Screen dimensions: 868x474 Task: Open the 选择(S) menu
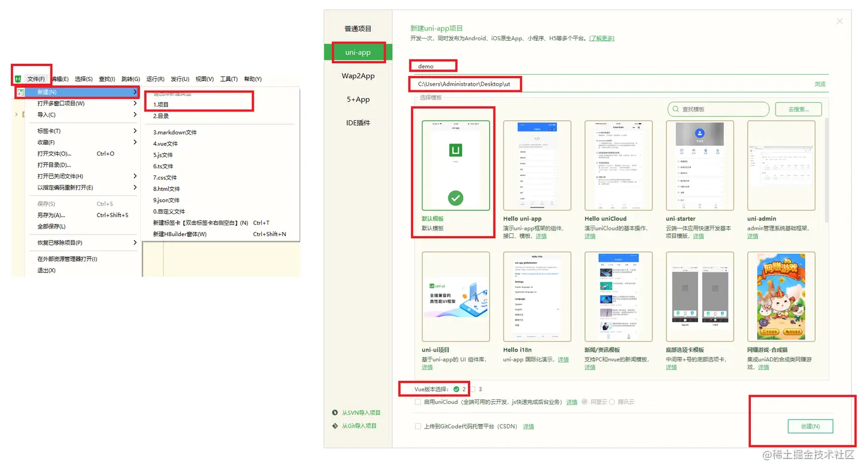tap(83, 79)
